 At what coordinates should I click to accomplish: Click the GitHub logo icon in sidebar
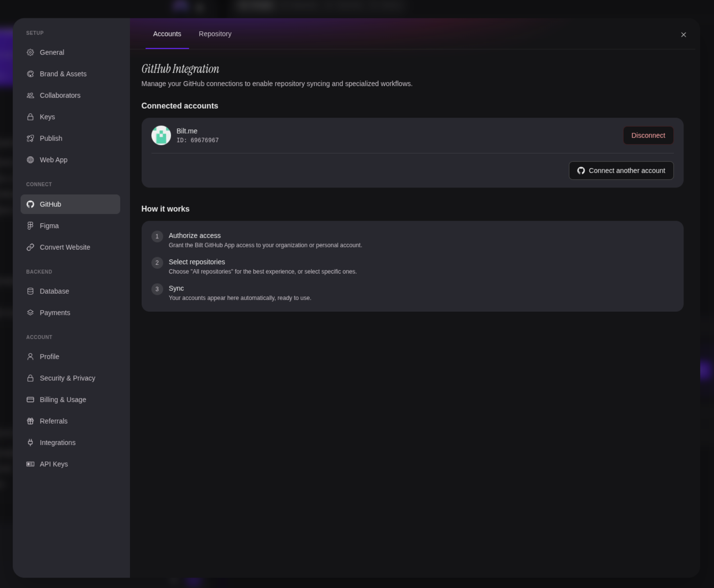[x=30, y=204]
